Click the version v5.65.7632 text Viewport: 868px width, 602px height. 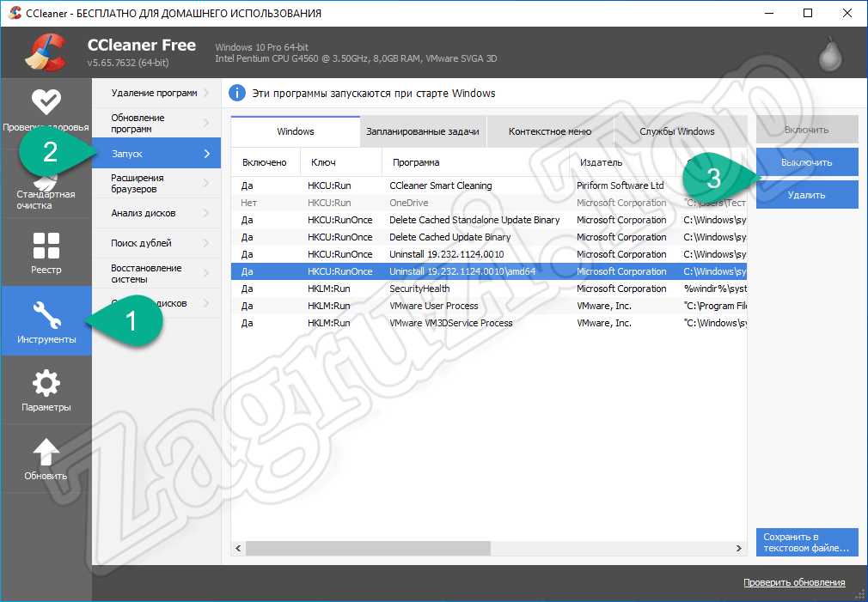(128, 63)
